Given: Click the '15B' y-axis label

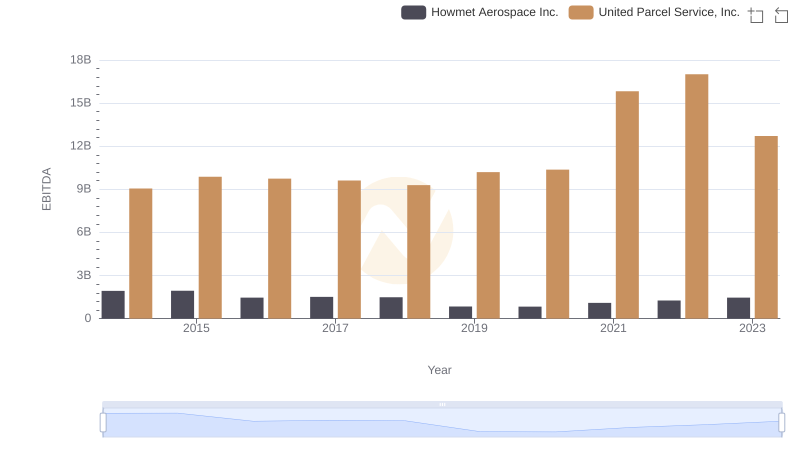Looking at the screenshot, I should click(81, 103).
